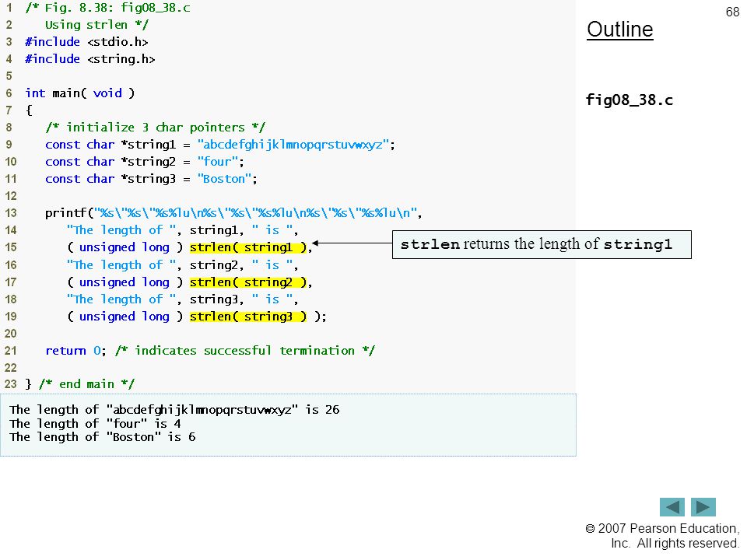The image size is (747, 560).
Task: Select the string2 declaration with "four"
Action: (145, 162)
